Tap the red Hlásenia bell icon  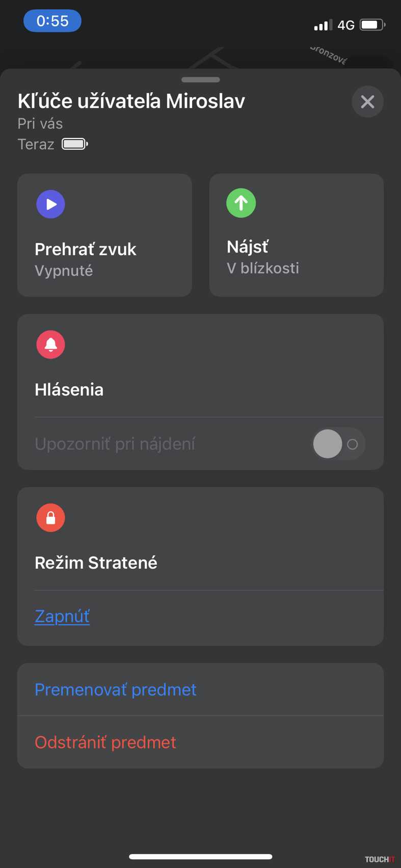(x=50, y=345)
